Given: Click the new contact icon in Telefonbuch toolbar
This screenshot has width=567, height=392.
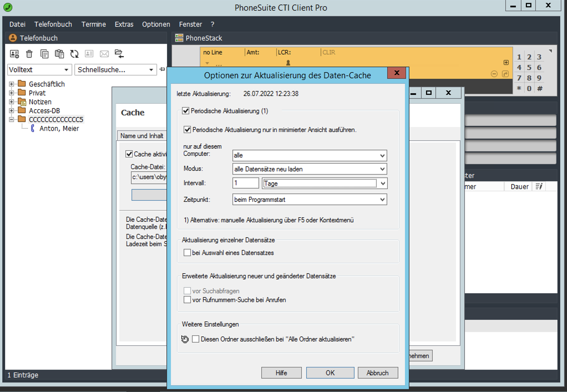Looking at the screenshot, I should [14, 54].
